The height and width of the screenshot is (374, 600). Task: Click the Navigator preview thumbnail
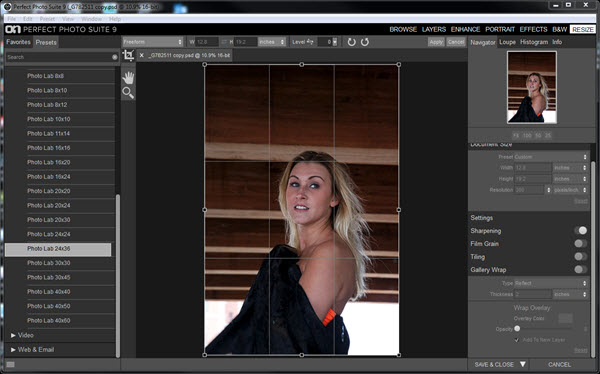pos(532,87)
